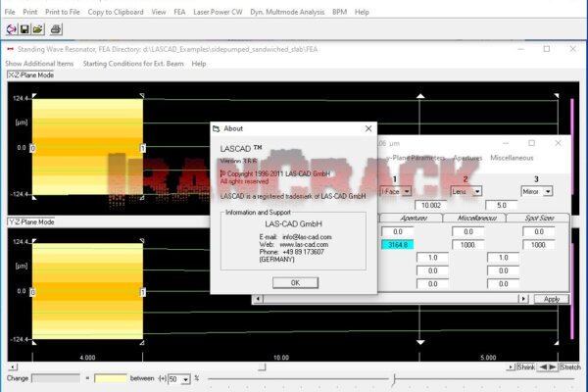Open element 1 I-Face type dropdown
Viewport: 588px width, 392px height.
coord(407,192)
